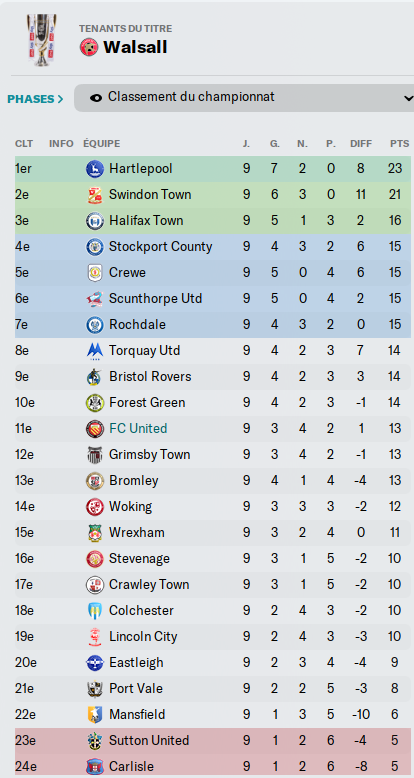
Task: Click the Wrexham club crest
Action: point(95,532)
